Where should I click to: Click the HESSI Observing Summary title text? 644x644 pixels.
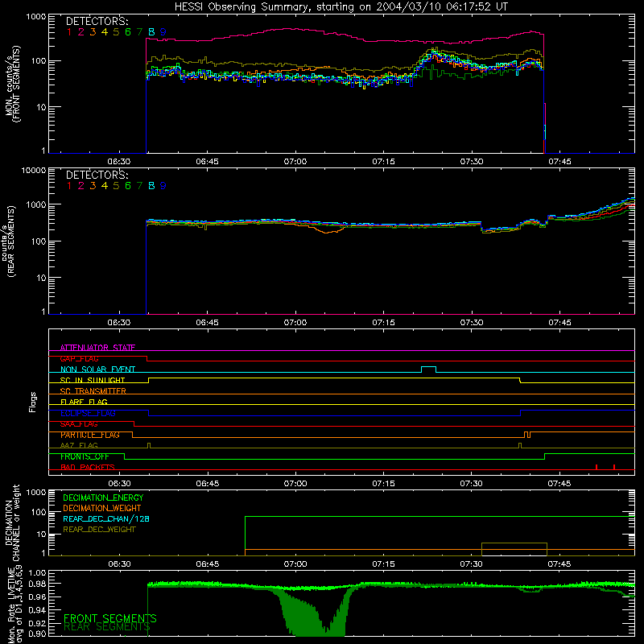pyautogui.click(x=341, y=6)
